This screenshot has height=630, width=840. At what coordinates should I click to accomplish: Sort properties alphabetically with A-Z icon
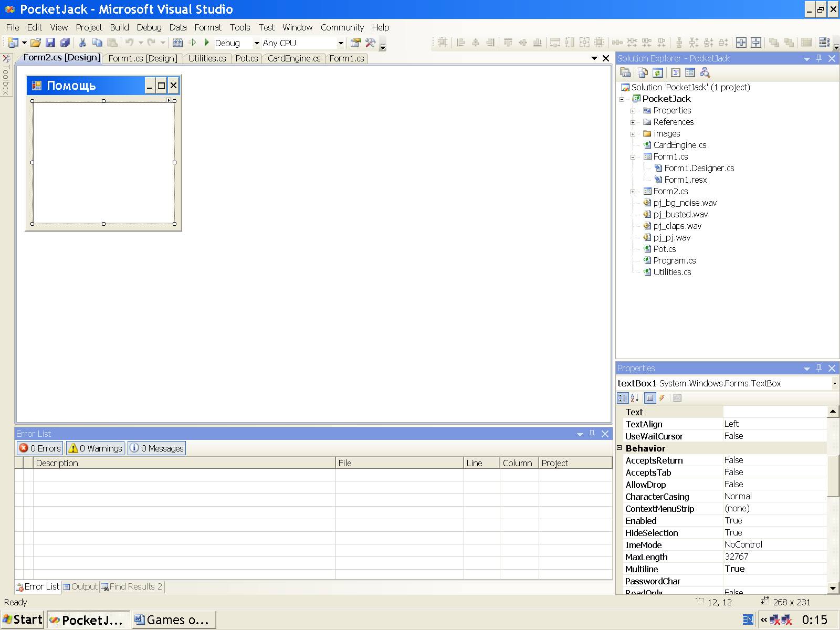pyautogui.click(x=635, y=398)
